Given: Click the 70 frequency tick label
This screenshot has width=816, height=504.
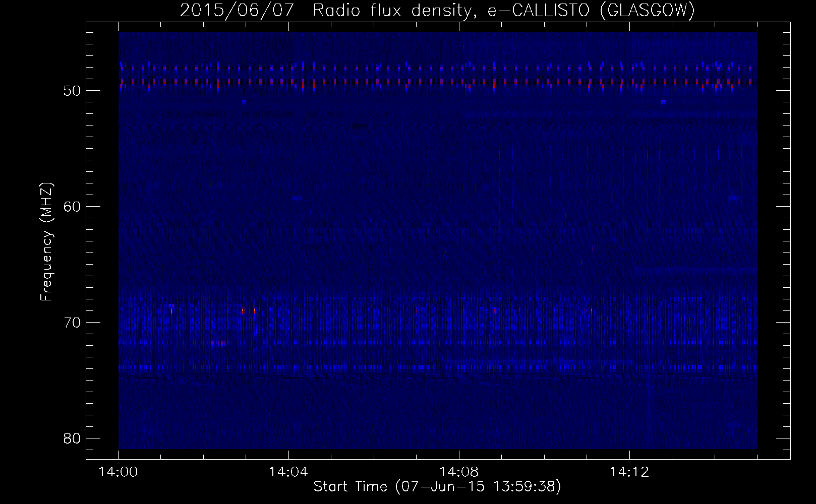Looking at the screenshot, I should (x=73, y=323).
